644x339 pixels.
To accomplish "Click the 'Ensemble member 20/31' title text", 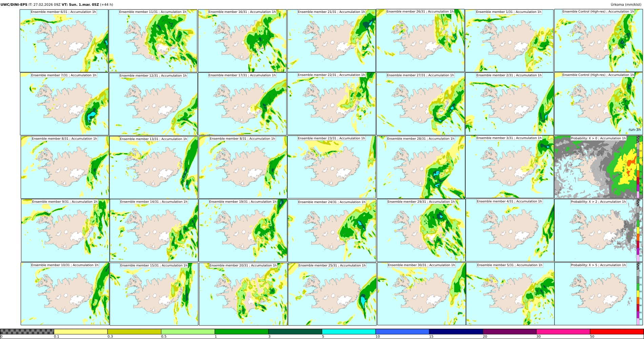I will [x=243, y=265].
